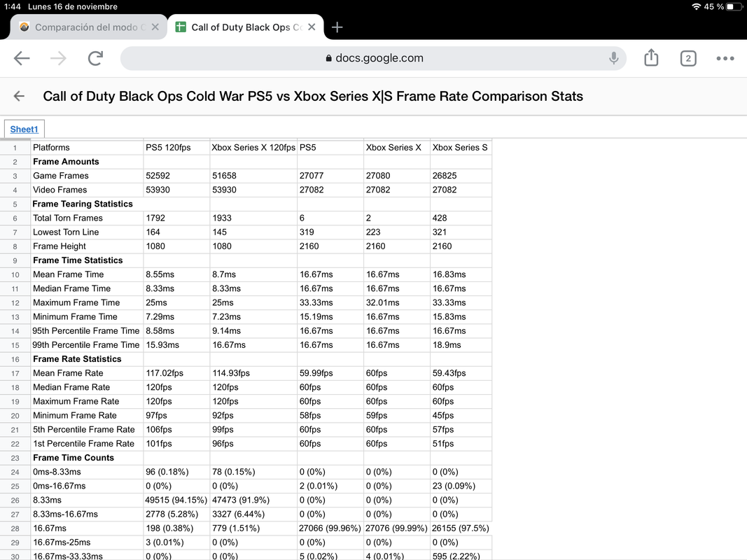This screenshot has width=747, height=560.
Task: Close the Comparación del modo tab
Action: [155, 27]
